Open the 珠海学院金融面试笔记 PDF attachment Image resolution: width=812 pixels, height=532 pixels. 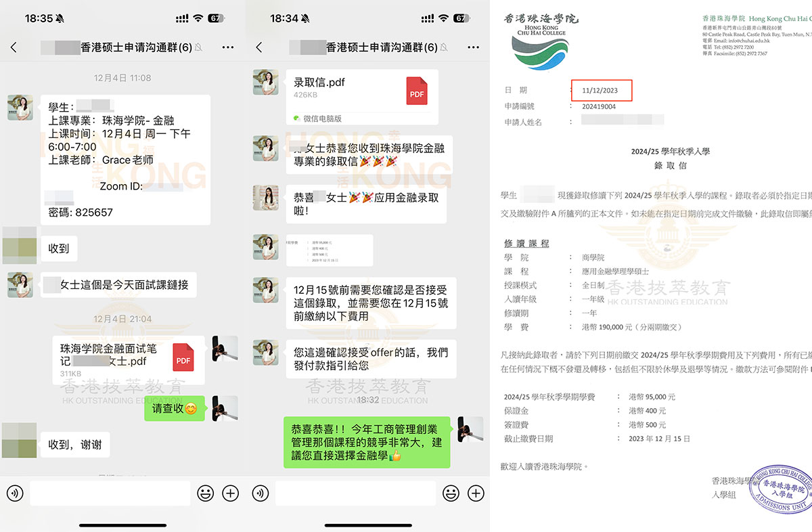(x=129, y=361)
